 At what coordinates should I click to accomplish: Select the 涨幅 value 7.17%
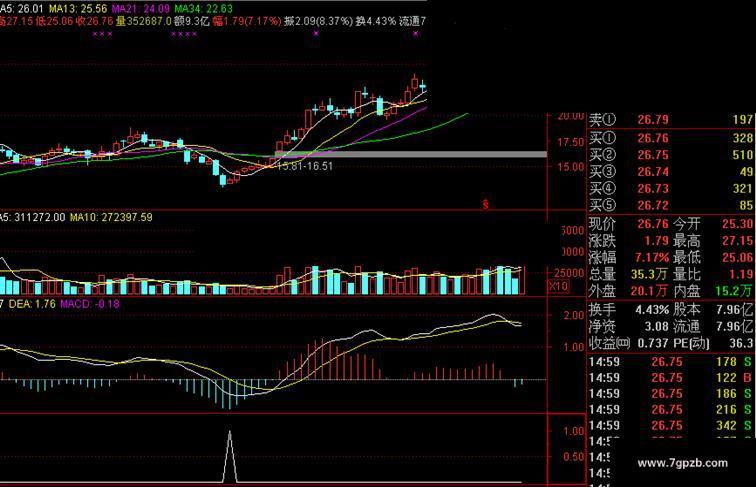coord(652,257)
